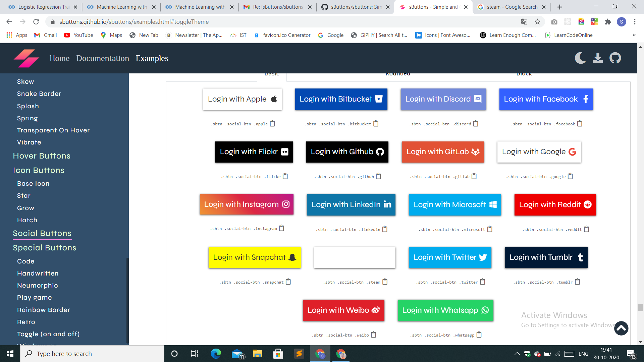Viewport: 644px width, 362px height.
Task: Click Login with Instagram button
Action: (247, 204)
